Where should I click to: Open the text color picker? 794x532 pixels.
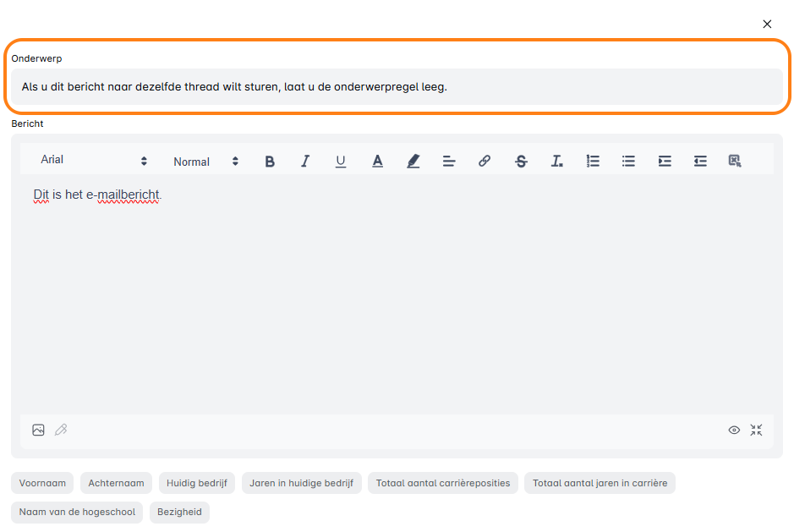(x=378, y=161)
